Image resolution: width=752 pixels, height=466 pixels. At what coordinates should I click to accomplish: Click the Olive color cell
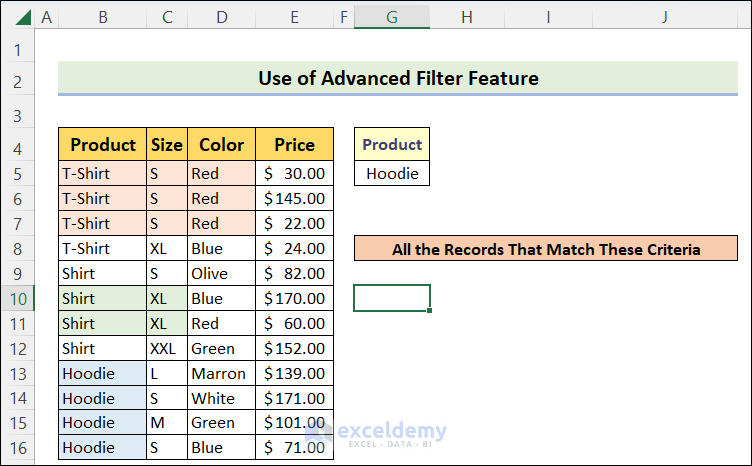221,273
